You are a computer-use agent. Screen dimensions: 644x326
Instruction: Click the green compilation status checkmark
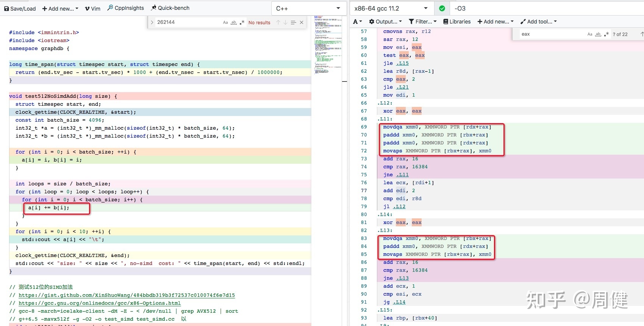(442, 8)
